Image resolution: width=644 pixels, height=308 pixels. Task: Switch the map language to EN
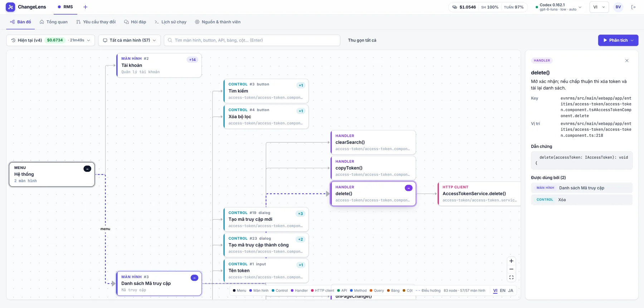503,290
